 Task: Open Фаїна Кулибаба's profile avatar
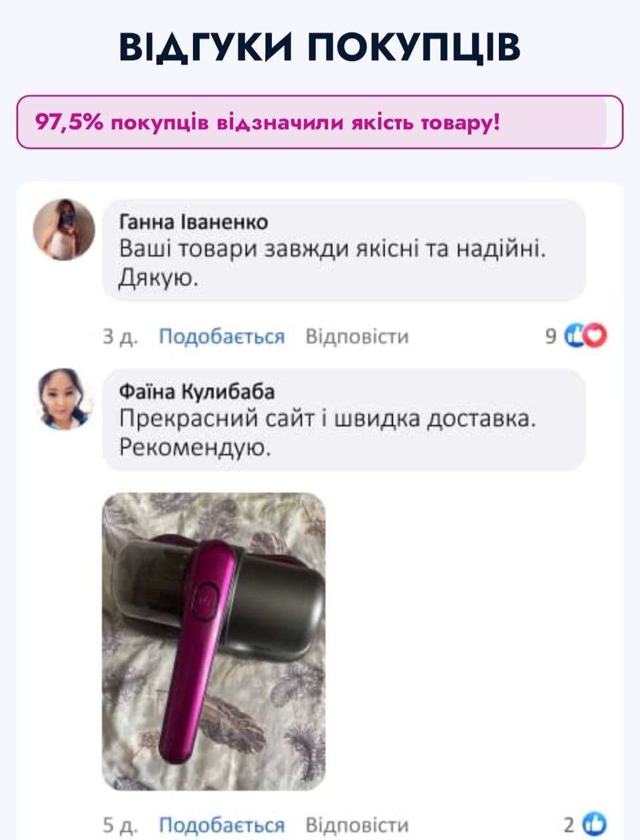point(64,400)
